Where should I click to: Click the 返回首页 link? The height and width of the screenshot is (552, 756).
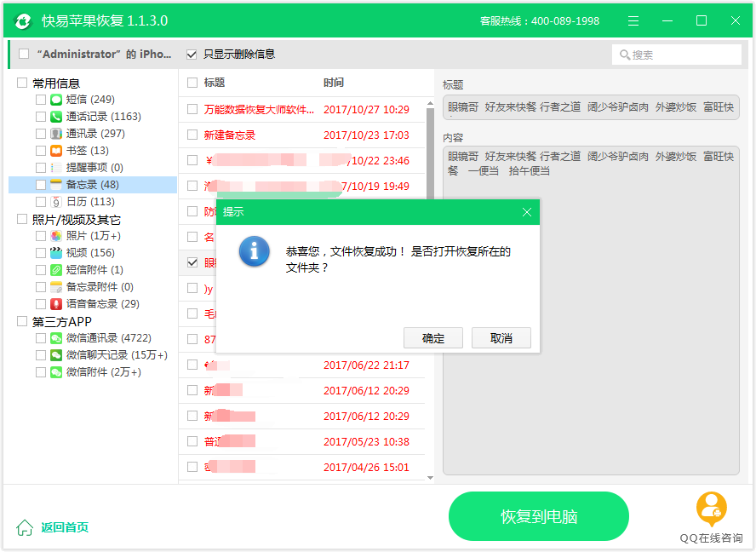65,527
